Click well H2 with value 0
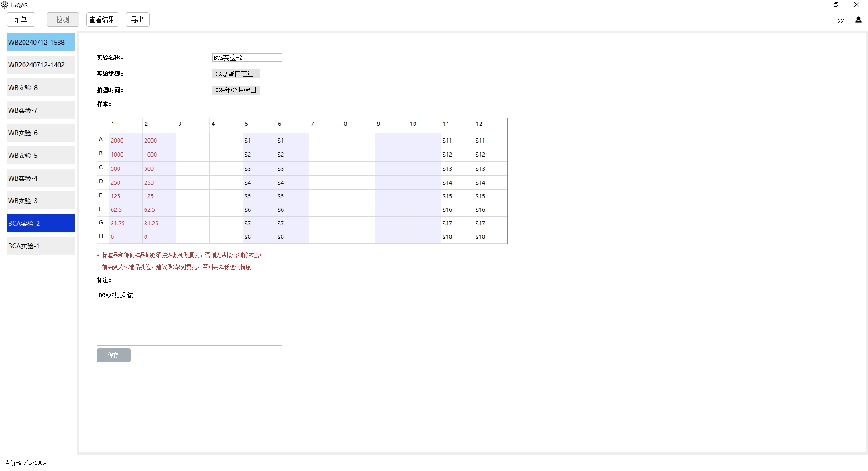The image size is (868, 471). pos(159,237)
